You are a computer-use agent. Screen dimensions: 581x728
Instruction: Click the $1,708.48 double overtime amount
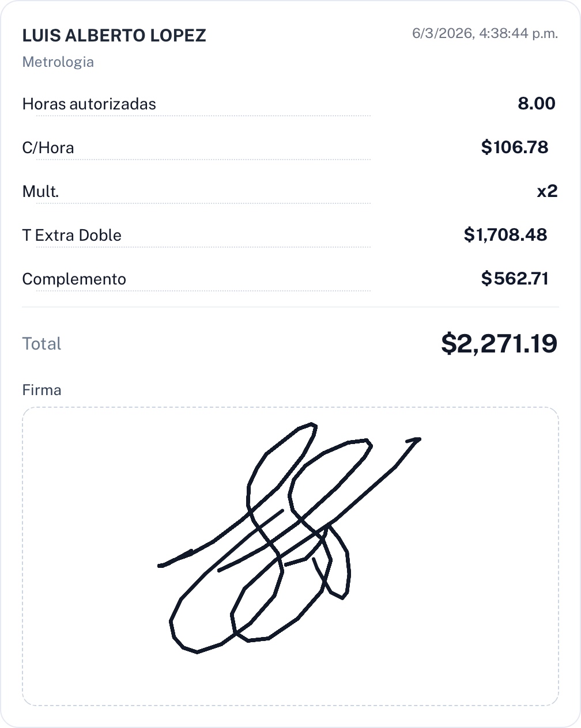(x=505, y=235)
